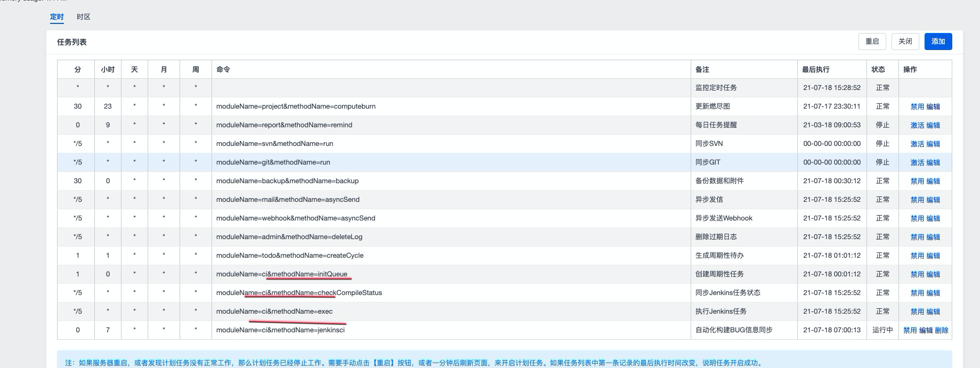Disable the 异步发送Webhook task

click(917, 218)
